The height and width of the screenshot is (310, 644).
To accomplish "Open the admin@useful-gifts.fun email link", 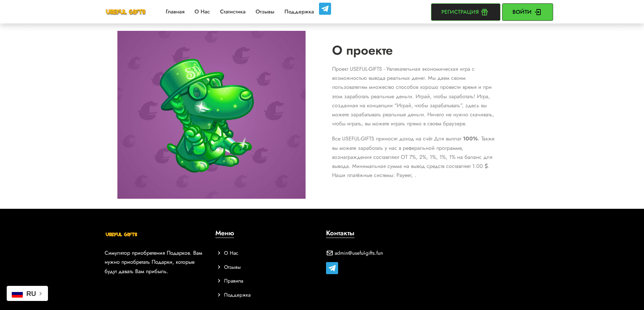I will coord(358,253).
